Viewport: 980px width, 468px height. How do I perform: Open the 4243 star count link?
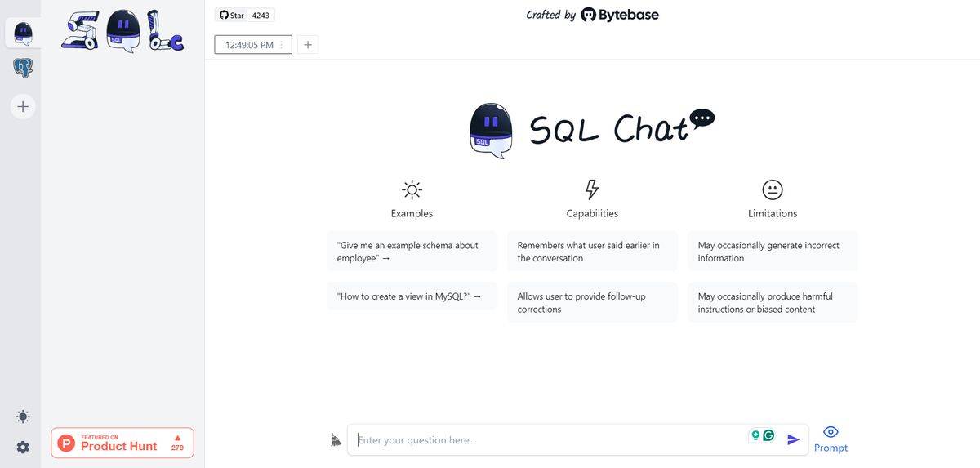click(x=261, y=15)
